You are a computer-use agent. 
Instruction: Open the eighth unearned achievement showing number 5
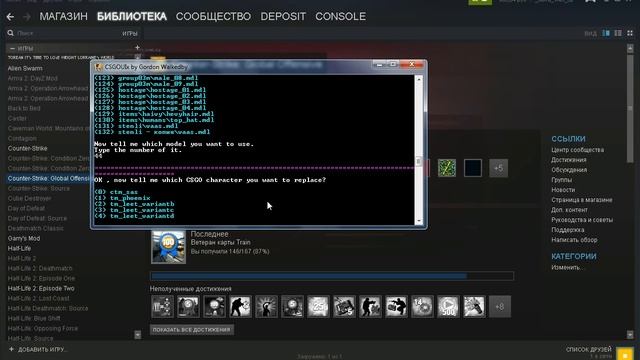coord(344,307)
